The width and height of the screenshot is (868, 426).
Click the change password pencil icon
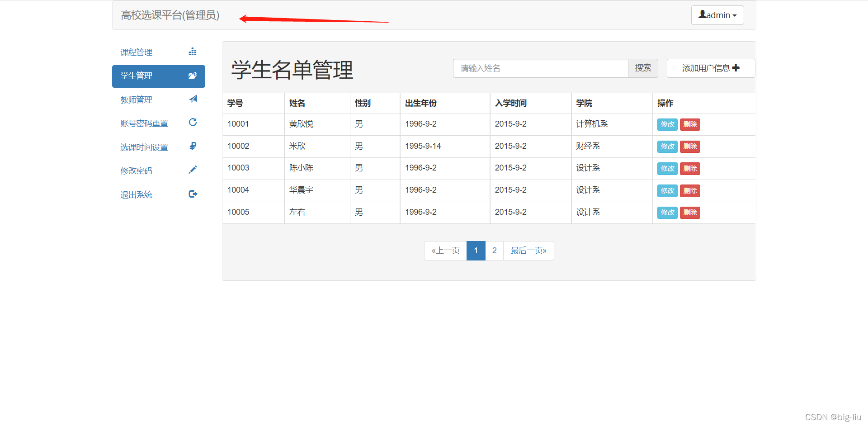[193, 170]
